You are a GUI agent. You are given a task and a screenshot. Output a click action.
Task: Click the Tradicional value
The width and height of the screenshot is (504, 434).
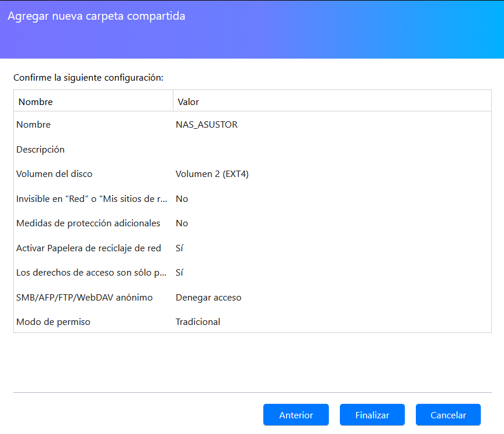pos(198,322)
